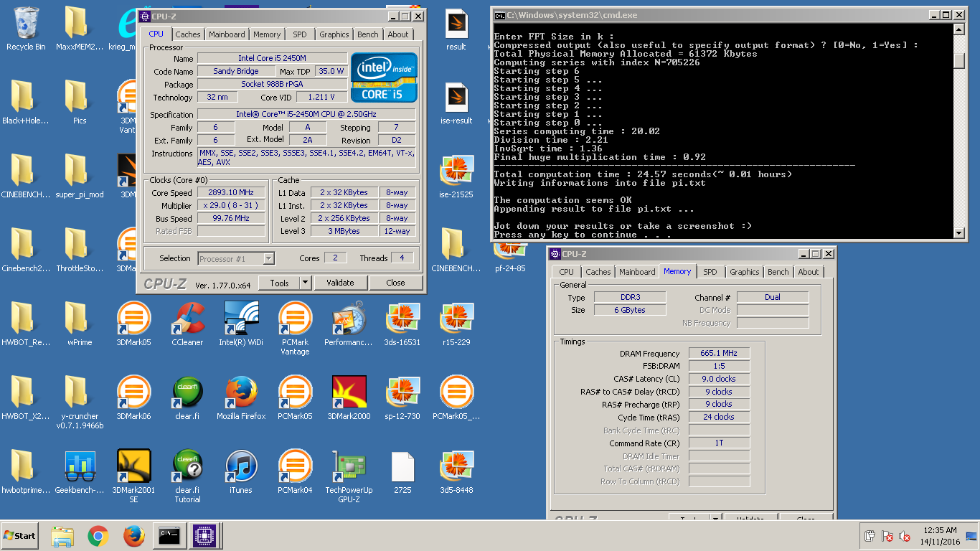Image resolution: width=980 pixels, height=551 pixels.
Task: Click the cmd.exe scrollbar up arrow
Action: tap(959, 30)
